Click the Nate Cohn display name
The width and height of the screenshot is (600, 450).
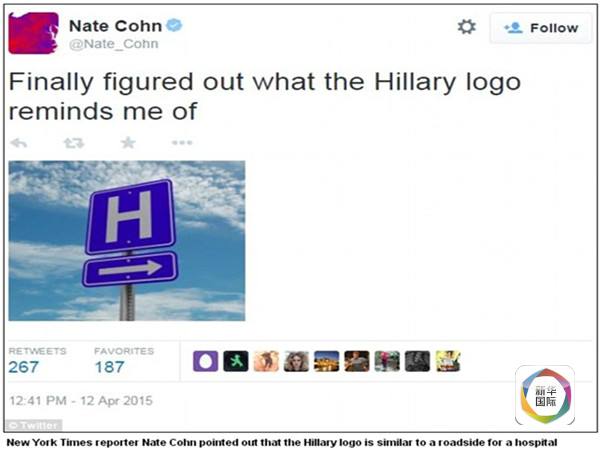coord(116,26)
